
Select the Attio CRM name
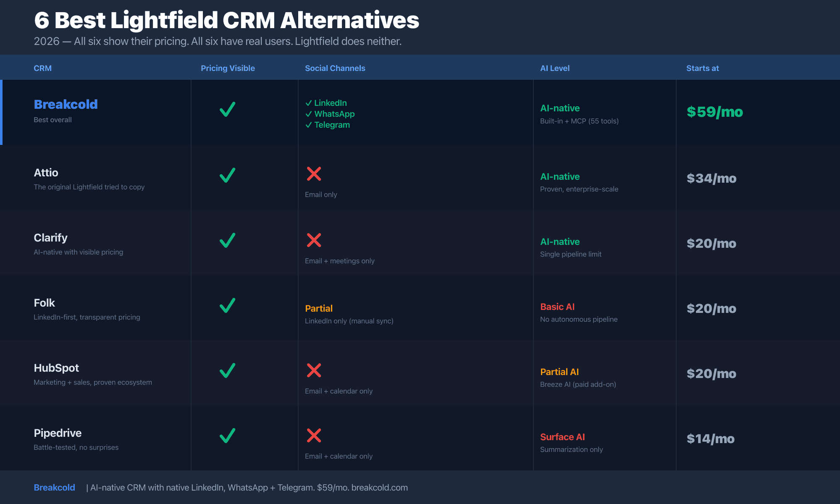pos(46,173)
